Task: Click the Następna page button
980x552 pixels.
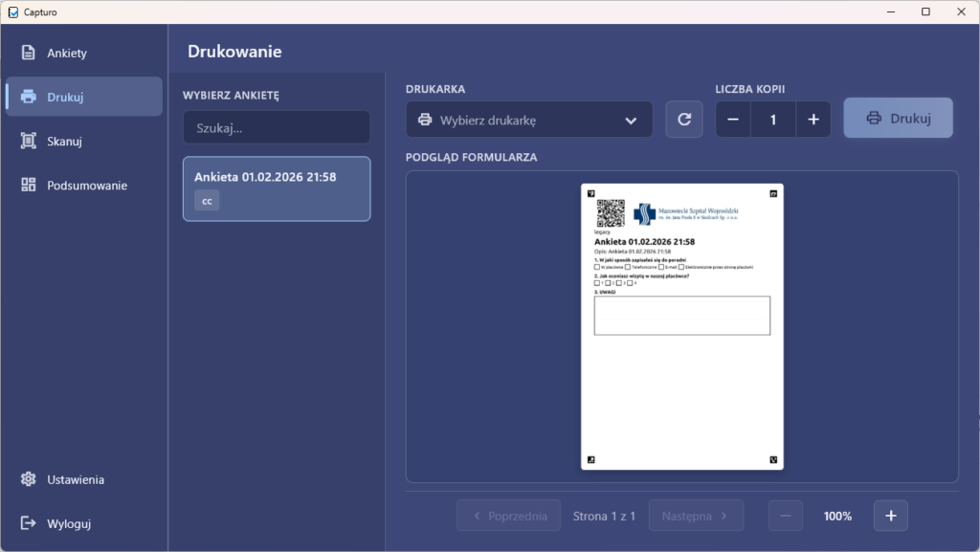Action: tap(697, 516)
